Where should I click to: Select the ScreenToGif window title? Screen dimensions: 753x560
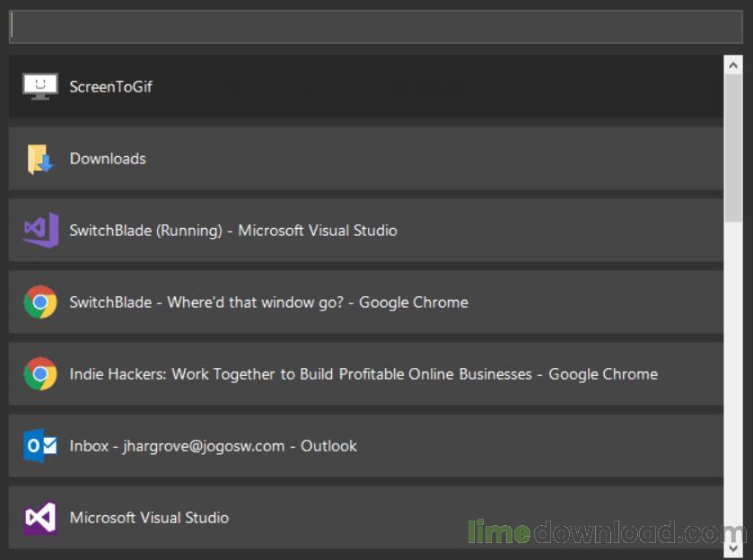click(111, 87)
